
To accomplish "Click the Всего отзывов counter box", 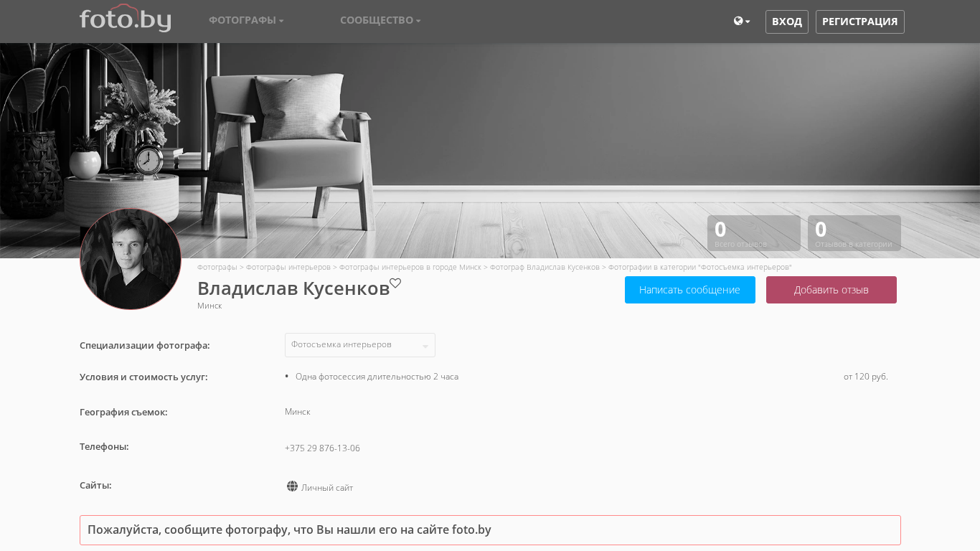I will pyautogui.click(x=753, y=233).
